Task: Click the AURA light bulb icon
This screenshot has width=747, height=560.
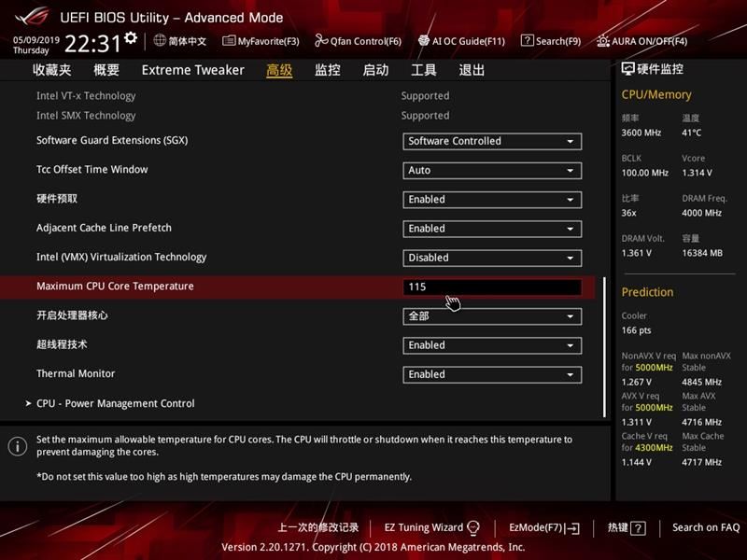Action: pyautogui.click(x=602, y=41)
